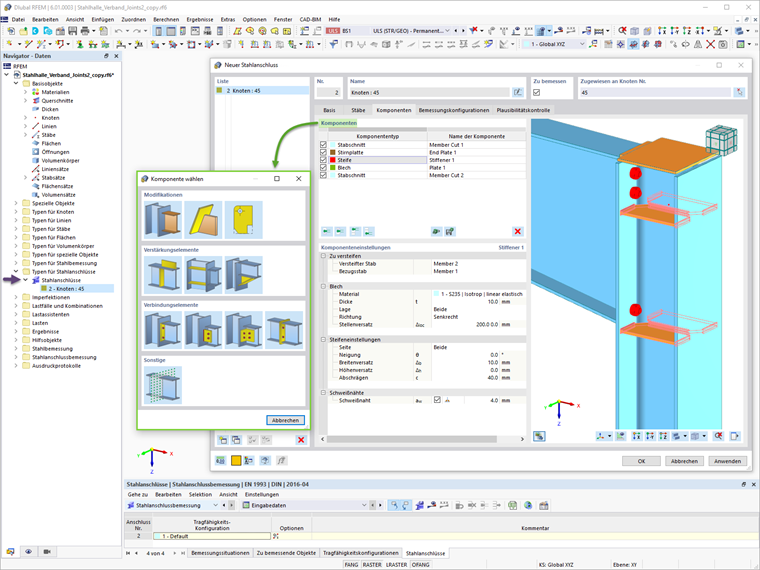Select '2 - Knoten : 45' in navigator tree
The height and width of the screenshot is (570, 760).
coord(66,289)
